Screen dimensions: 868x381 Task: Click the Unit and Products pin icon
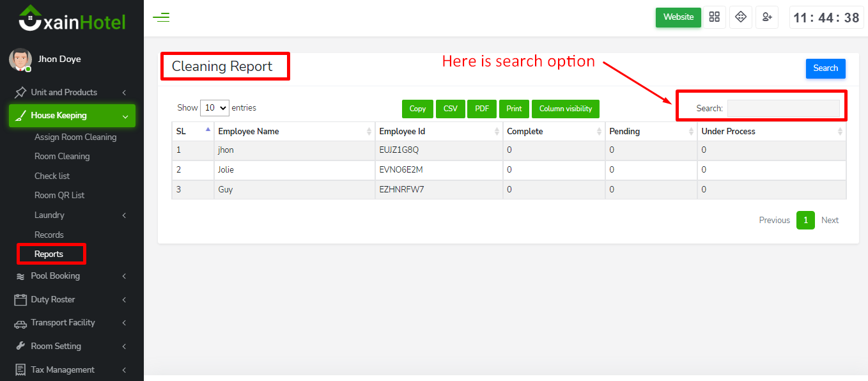(20, 92)
